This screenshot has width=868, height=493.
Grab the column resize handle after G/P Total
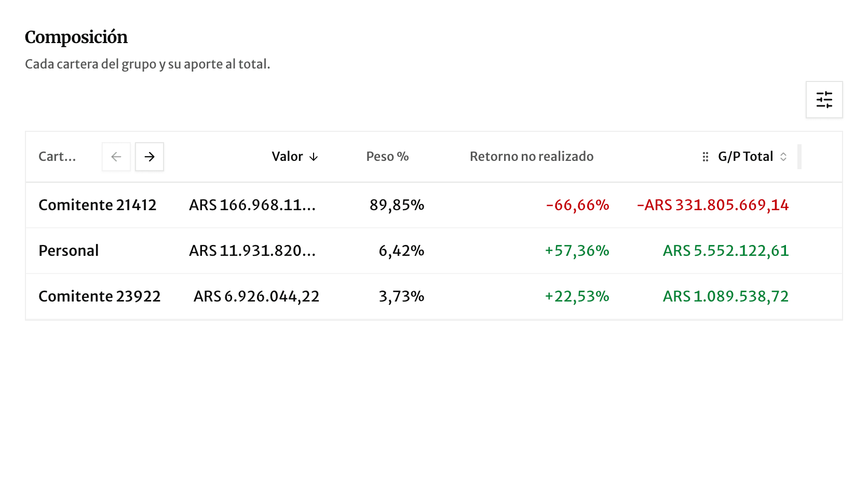[799, 157]
